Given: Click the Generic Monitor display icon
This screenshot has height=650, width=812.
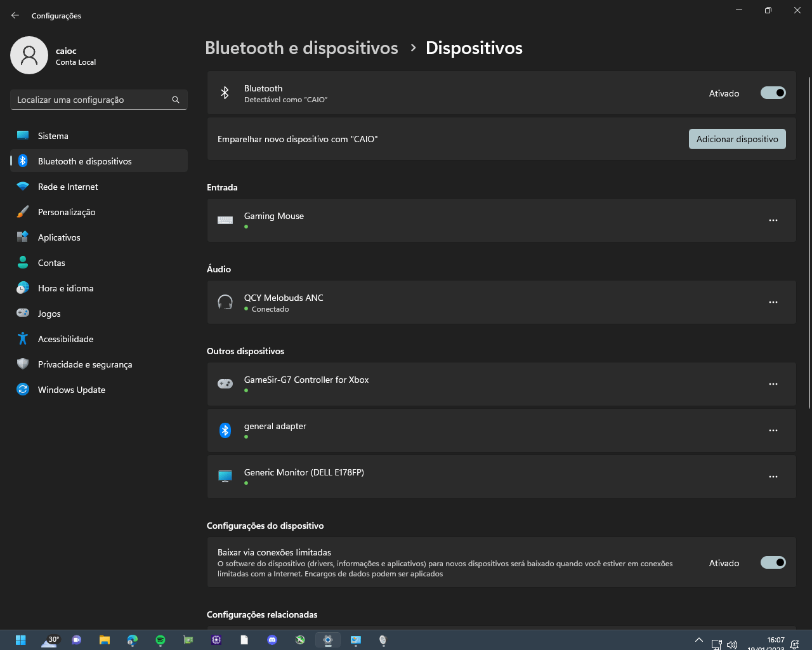Looking at the screenshot, I should (x=225, y=477).
